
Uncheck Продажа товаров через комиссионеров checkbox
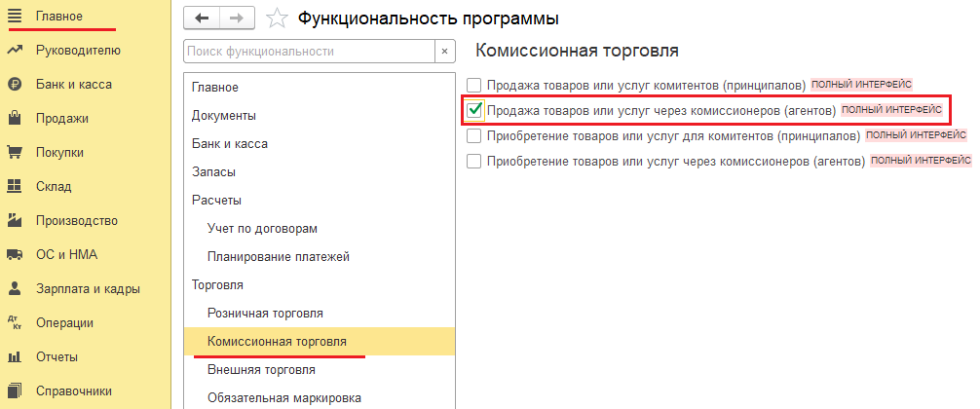tap(474, 110)
